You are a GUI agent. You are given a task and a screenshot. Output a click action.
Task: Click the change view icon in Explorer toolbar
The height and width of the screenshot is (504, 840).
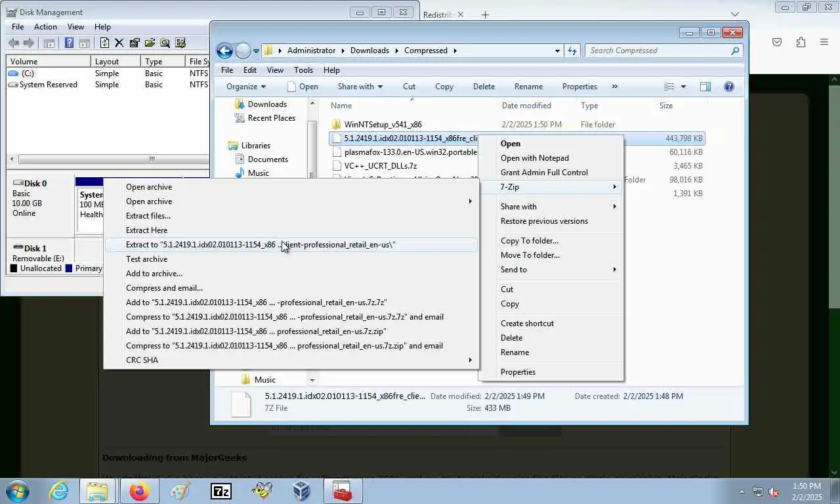point(669,87)
